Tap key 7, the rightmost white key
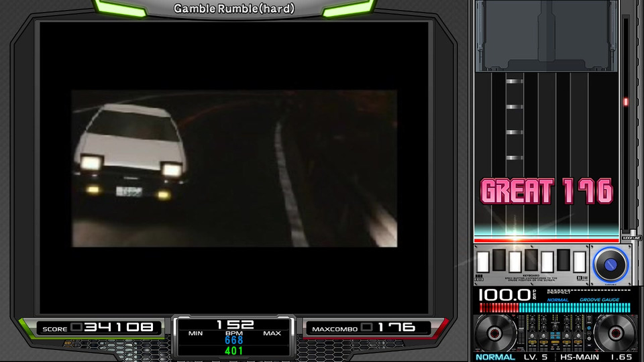644x362 pixels. (580, 262)
